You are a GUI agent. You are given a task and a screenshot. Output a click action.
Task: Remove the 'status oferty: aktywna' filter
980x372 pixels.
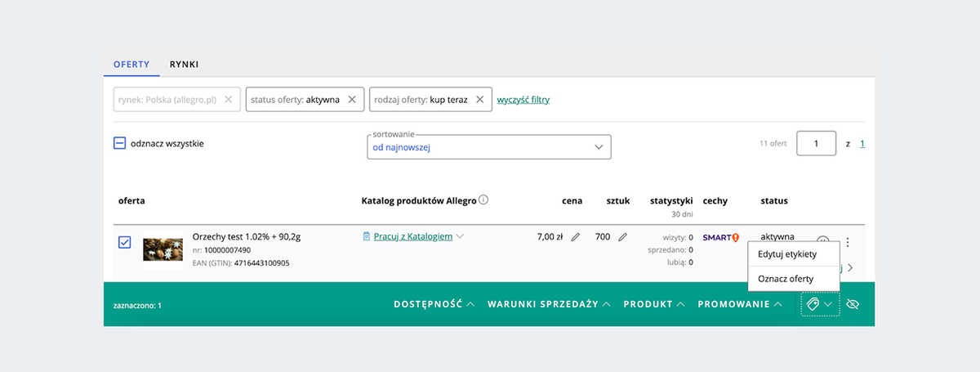pos(352,100)
